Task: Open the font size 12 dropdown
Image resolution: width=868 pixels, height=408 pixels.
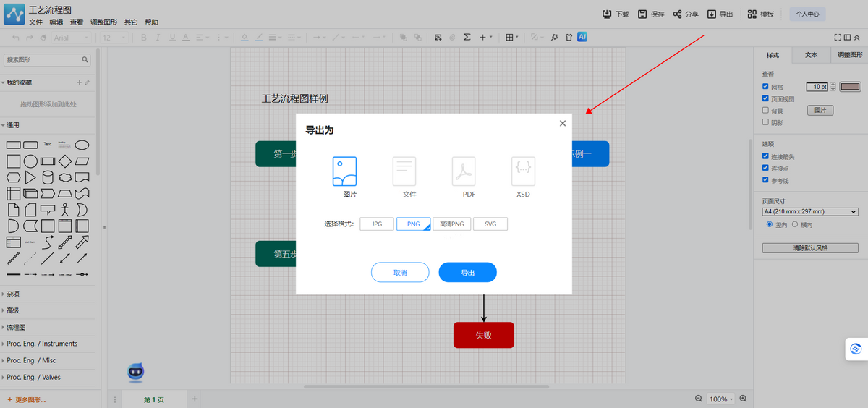Action: pyautogui.click(x=114, y=37)
